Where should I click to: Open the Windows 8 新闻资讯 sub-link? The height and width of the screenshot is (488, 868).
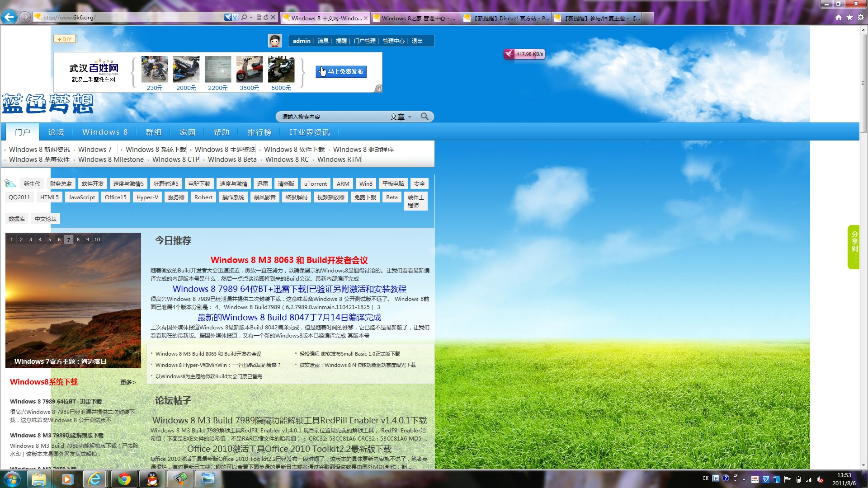[39, 150]
